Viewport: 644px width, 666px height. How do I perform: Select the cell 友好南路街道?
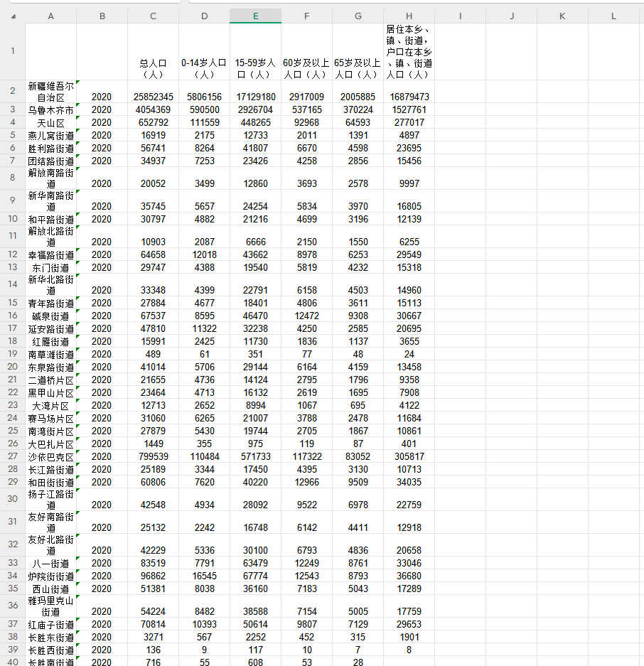point(51,522)
